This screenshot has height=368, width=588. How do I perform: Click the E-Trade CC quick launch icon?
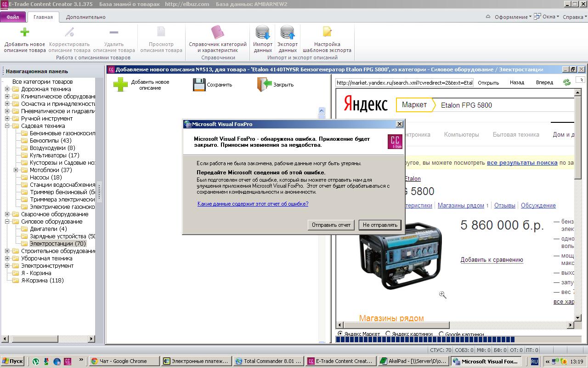[x=68, y=362]
